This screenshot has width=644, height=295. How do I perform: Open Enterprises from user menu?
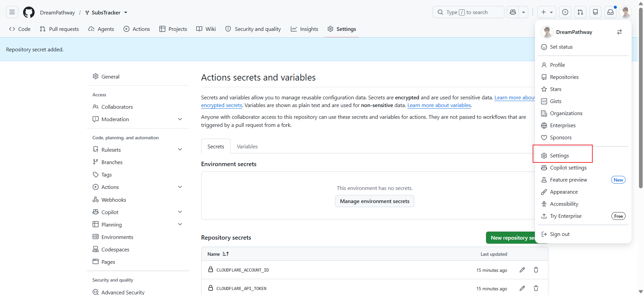click(583, 126)
